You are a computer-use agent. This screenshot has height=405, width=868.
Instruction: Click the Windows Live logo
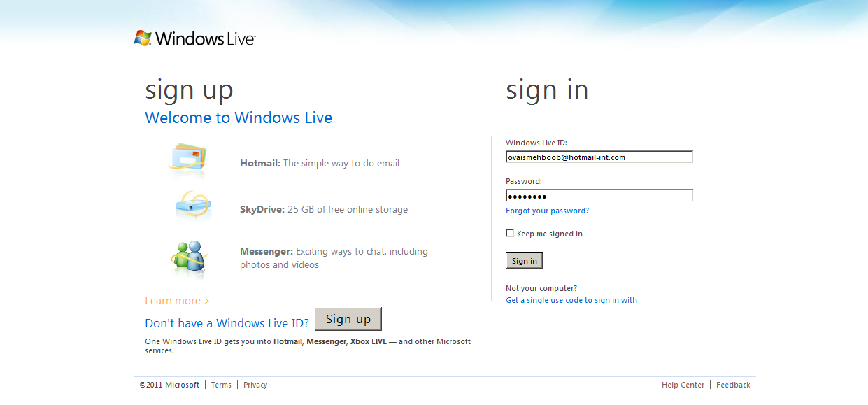(x=194, y=38)
